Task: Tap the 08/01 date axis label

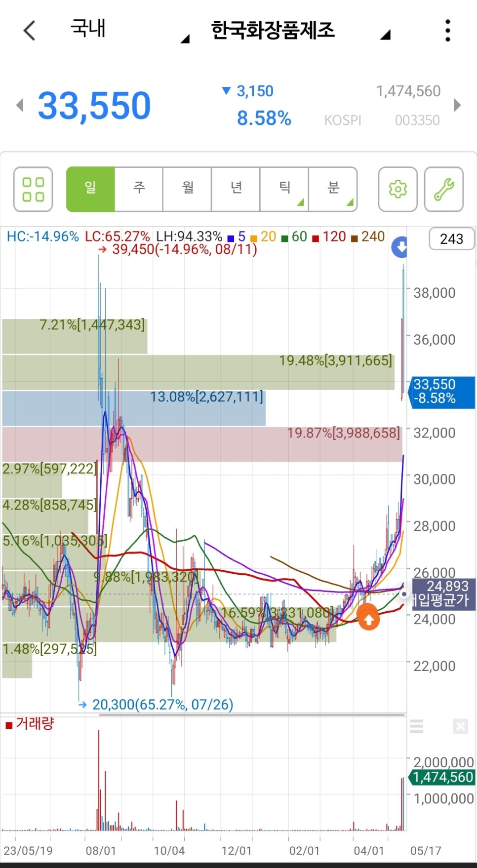Action: point(101,851)
